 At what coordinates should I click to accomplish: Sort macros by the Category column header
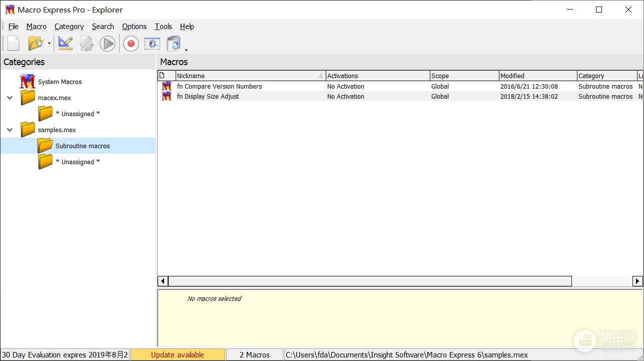click(606, 76)
